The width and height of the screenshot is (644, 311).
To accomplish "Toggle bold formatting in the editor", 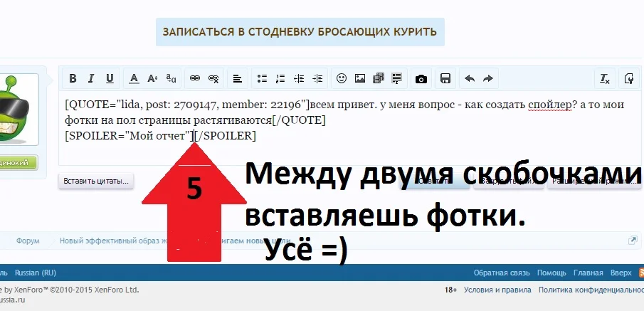I will (73, 78).
